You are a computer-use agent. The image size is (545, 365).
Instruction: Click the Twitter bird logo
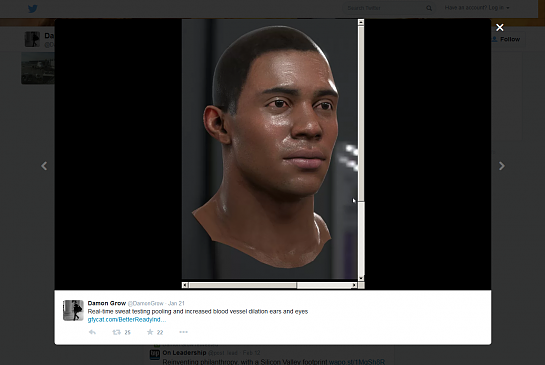pyautogui.click(x=33, y=9)
